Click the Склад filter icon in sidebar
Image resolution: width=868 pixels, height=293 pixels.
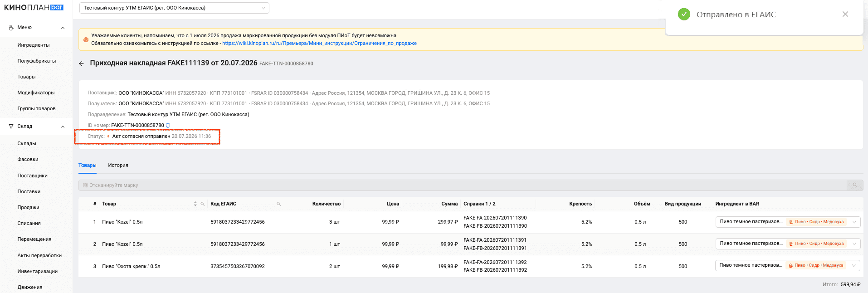click(x=11, y=126)
